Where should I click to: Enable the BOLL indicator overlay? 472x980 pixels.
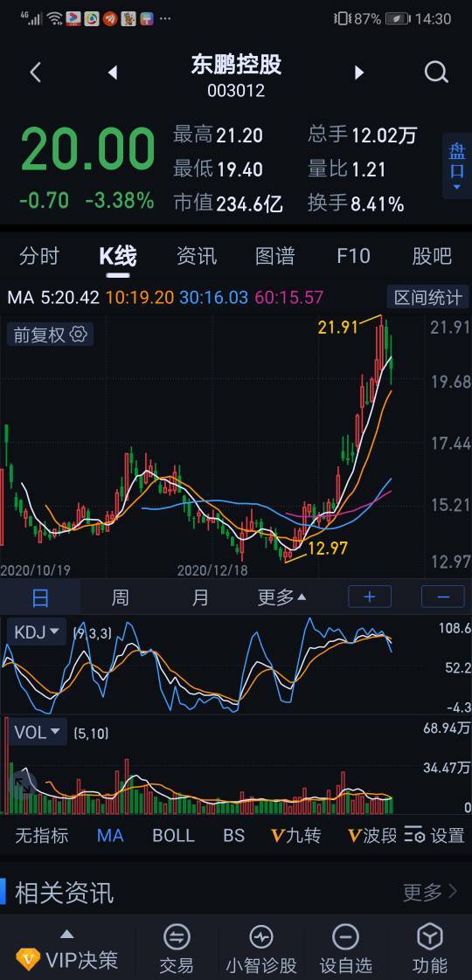pyautogui.click(x=173, y=836)
